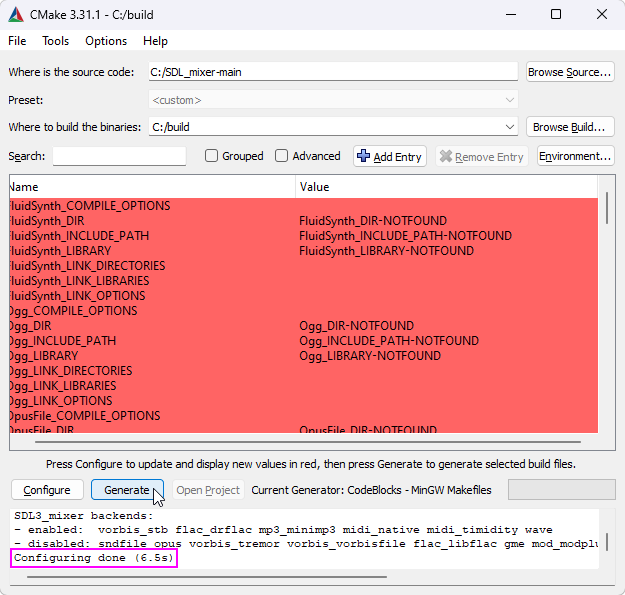625x595 pixels.
Task: Close the CMake window
Action: tap(601, 15)
